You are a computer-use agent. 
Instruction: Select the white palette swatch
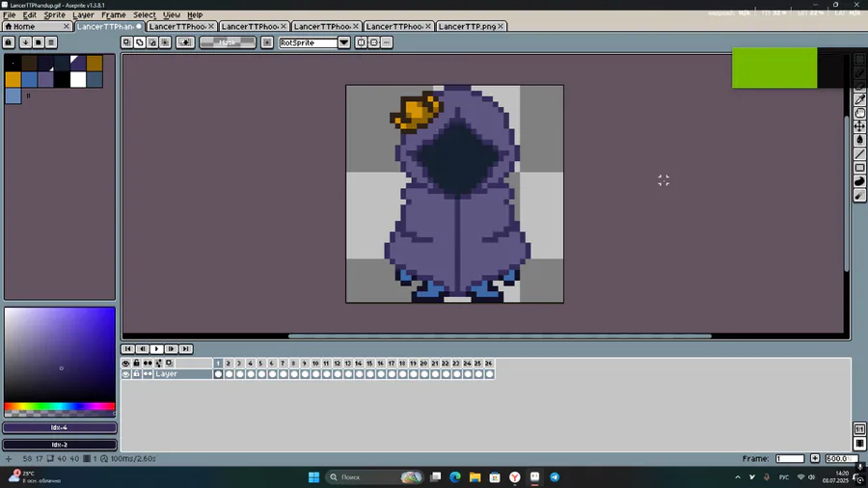[78, 80]
